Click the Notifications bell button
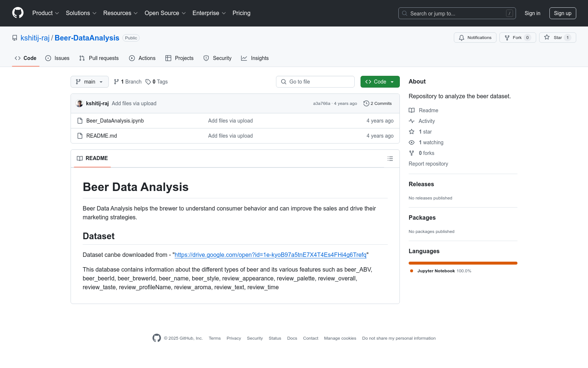588x368 pixels. click(x=475, y=38)
